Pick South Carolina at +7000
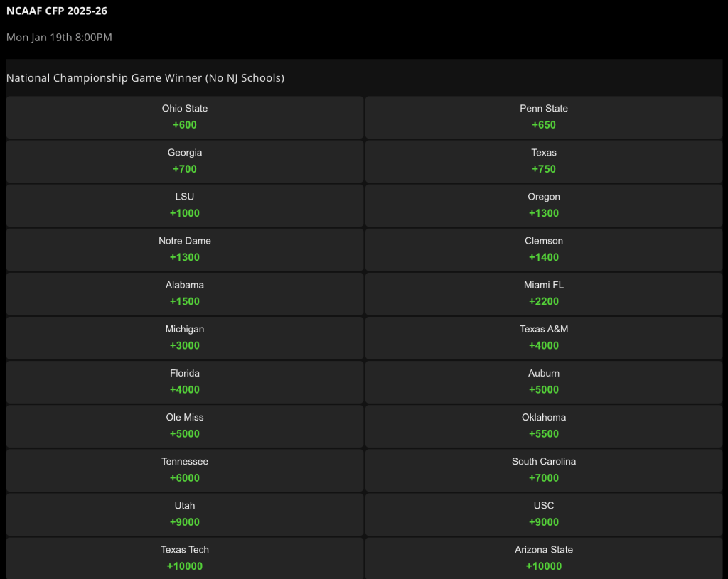This screenshot has width=728, height=579. pos(544,470)
